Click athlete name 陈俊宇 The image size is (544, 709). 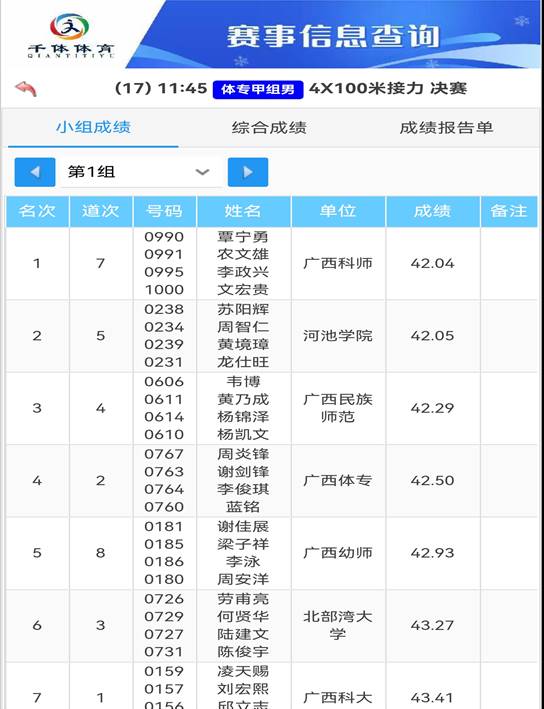click(243, 652)
